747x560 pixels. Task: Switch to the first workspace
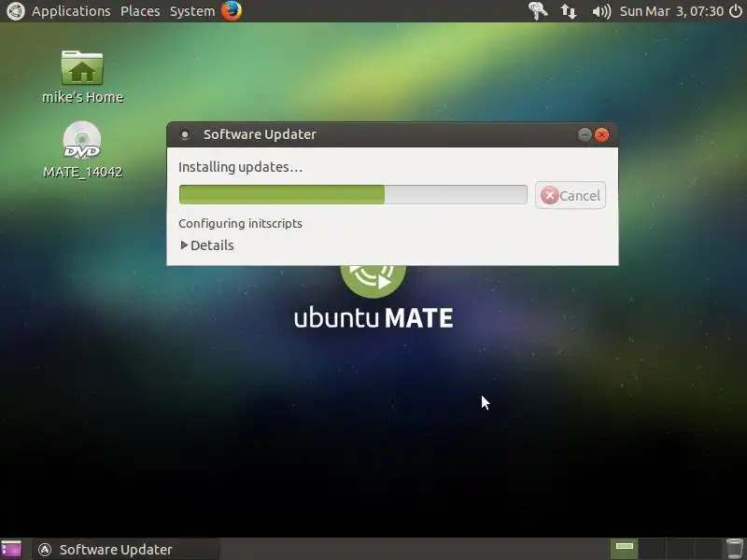point(624,549)
